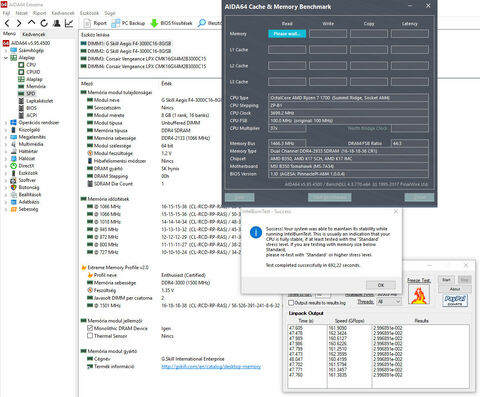Select the ACPI tree item
The image size is (480, 397).
[32, 115]
